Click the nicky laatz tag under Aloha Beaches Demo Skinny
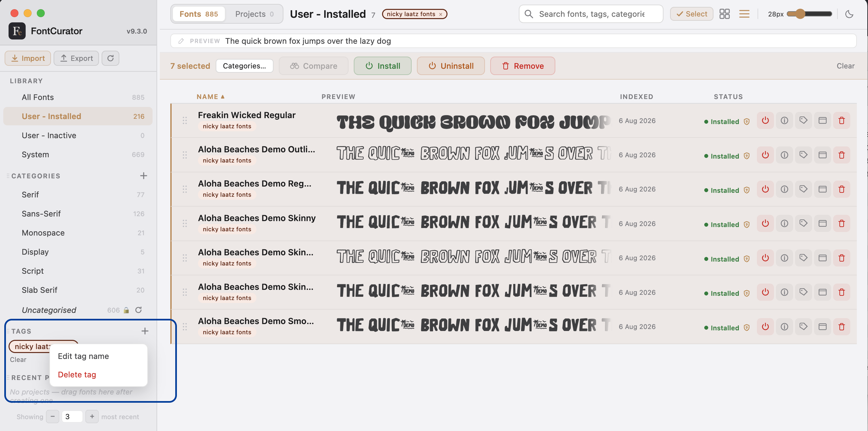Screen dimensions: 868x431 point(227,229)
